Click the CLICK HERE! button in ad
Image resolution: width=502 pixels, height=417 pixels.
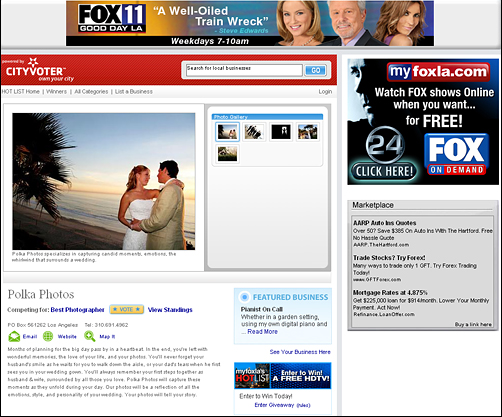(x=384, y=171)
